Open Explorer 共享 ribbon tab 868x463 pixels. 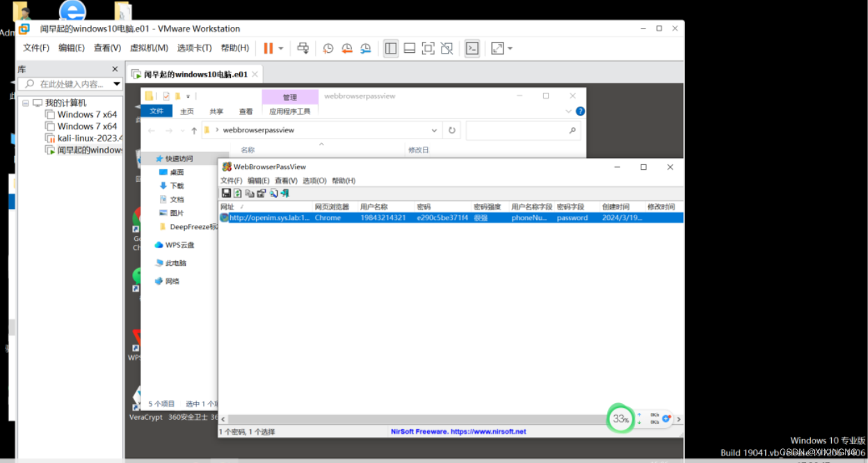pyautogui.click(x=216, y=111)
